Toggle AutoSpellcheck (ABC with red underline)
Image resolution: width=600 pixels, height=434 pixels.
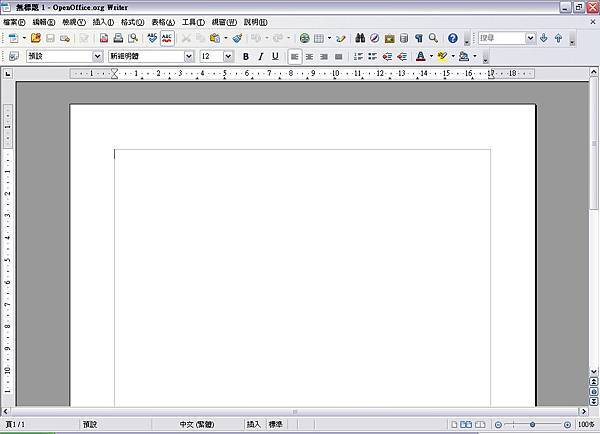pos(167,38)
